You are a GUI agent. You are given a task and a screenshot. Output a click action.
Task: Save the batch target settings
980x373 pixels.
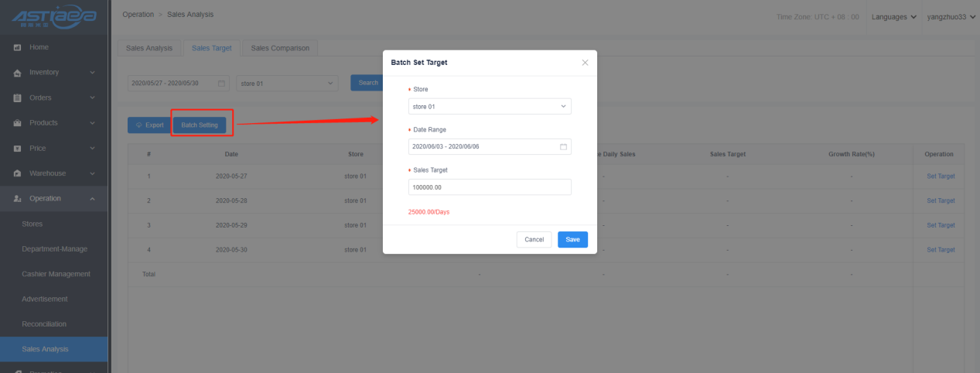pyautogui.click(x=572, y=240)
